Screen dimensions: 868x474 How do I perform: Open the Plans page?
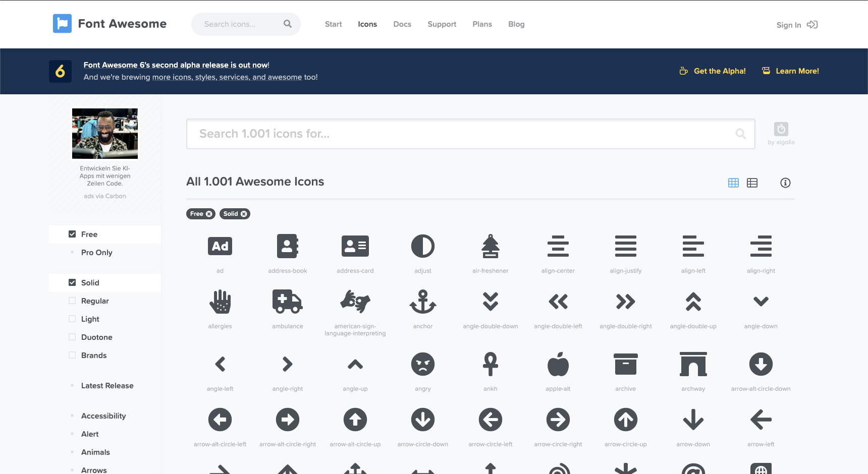[x=482, y=24]
